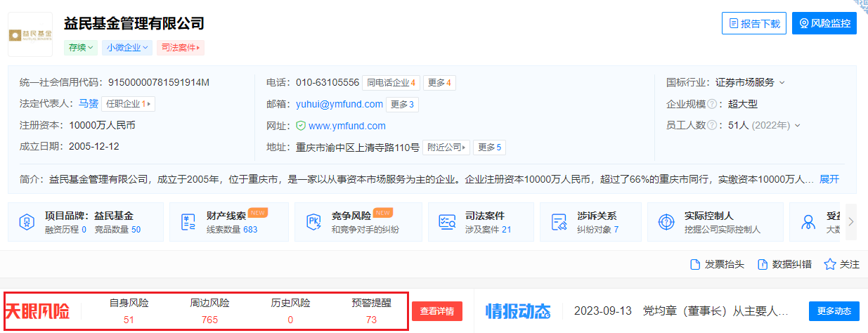Click the 情报动态 heading
This screenshot has width=868, height=333.
(x=519, y=311)
